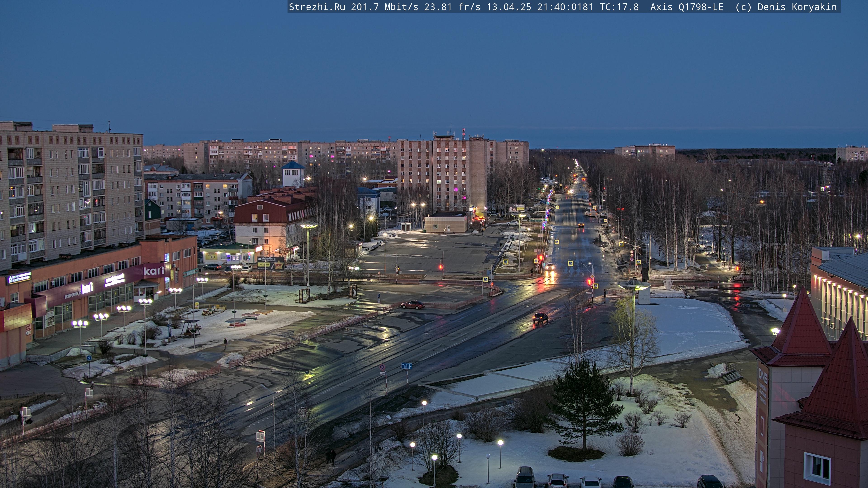Click the large white "kari" rooftop sign
This screenshot has width=868, height=488.
point(154,271)
